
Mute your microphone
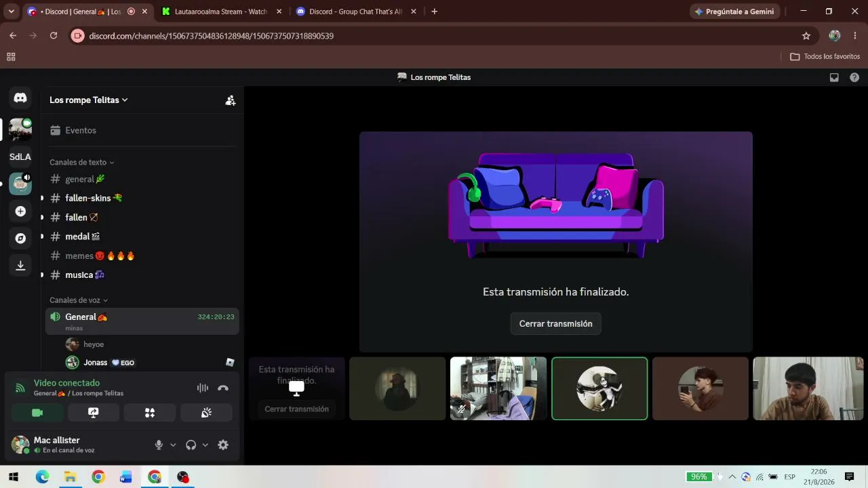click(159, 445)
